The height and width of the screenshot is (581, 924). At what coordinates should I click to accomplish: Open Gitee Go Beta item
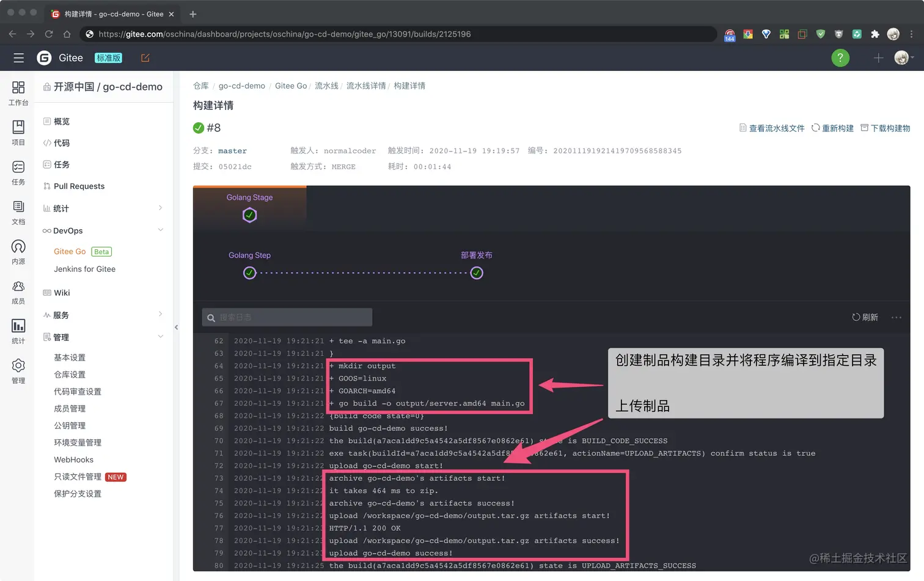click(82, 252)
